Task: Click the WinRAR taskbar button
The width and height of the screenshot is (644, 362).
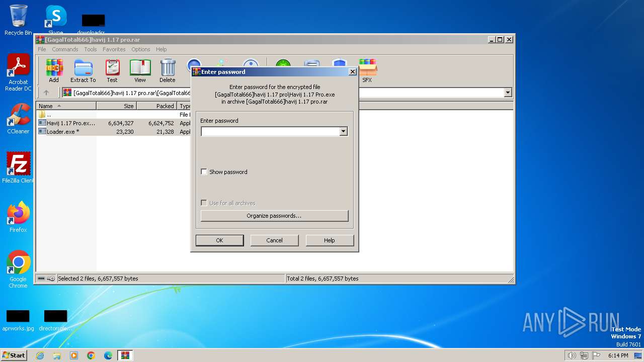Action: 125,355
